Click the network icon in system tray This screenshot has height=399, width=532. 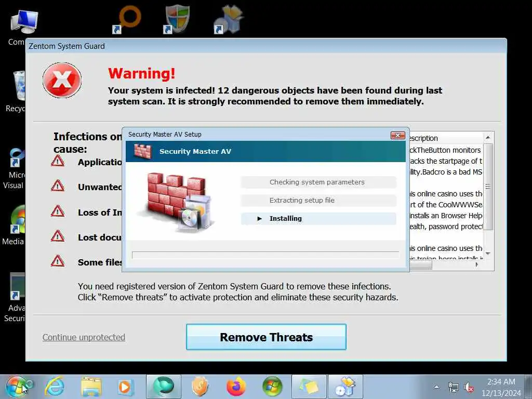(x=453, y=387)
